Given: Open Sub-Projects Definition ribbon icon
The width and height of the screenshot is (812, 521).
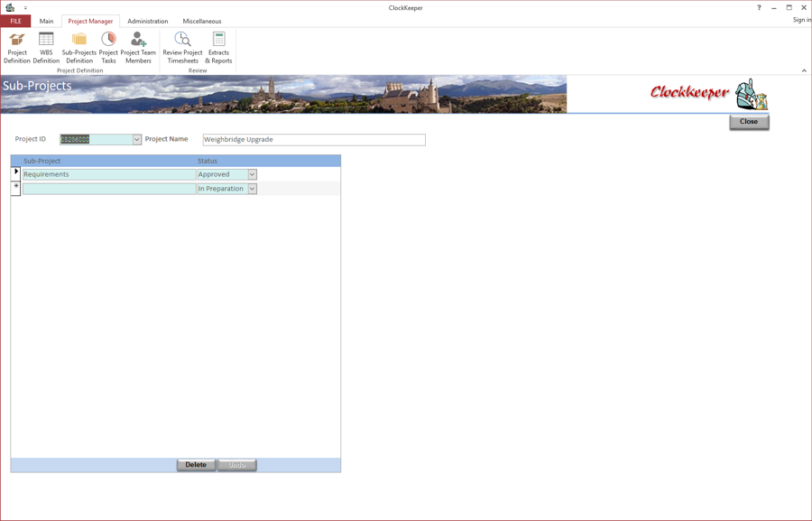Looking at the screenshot, I should [79, 48].
